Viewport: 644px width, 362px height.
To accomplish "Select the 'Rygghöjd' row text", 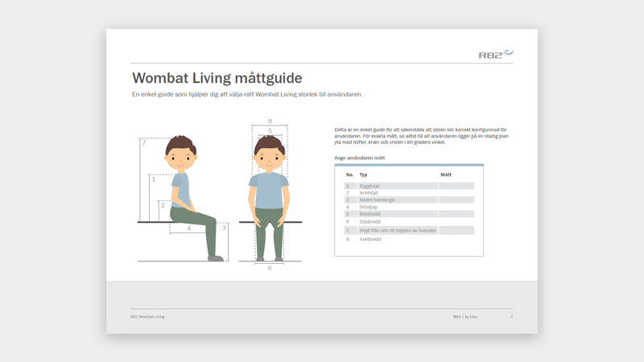I will [369, 186].
